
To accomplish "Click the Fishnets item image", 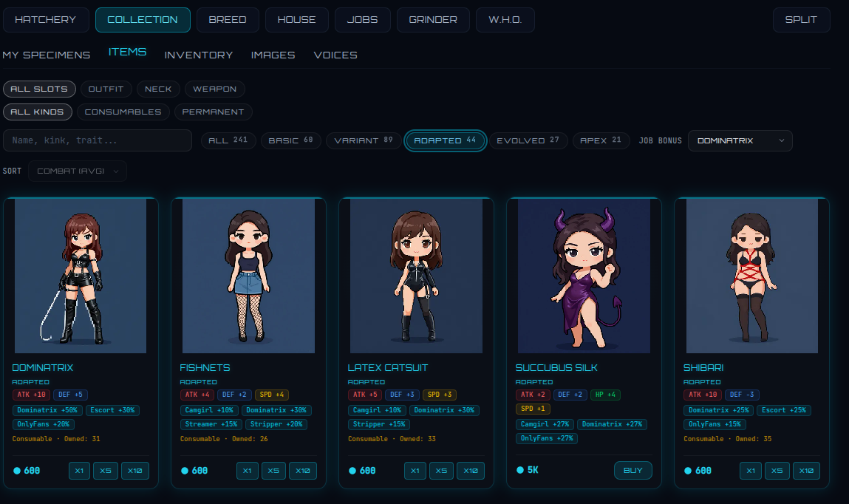I will click(x=248, y=276).
